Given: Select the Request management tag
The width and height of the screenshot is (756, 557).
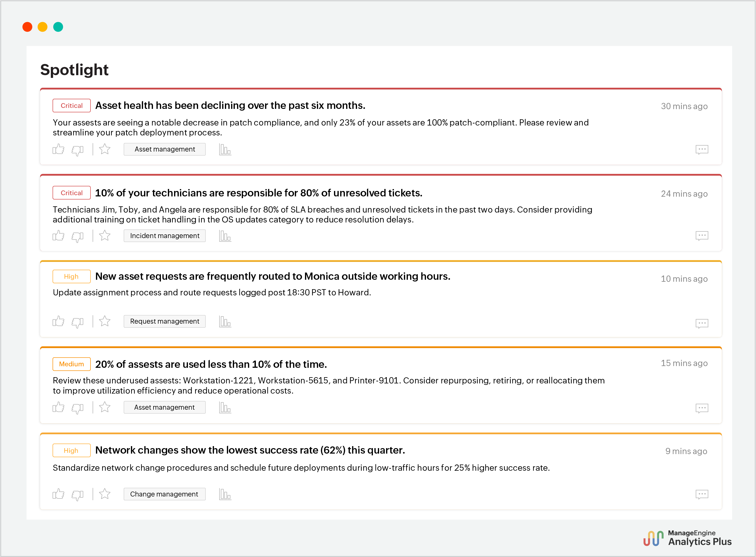Looking at the screenshot, I should coord(164,321).
